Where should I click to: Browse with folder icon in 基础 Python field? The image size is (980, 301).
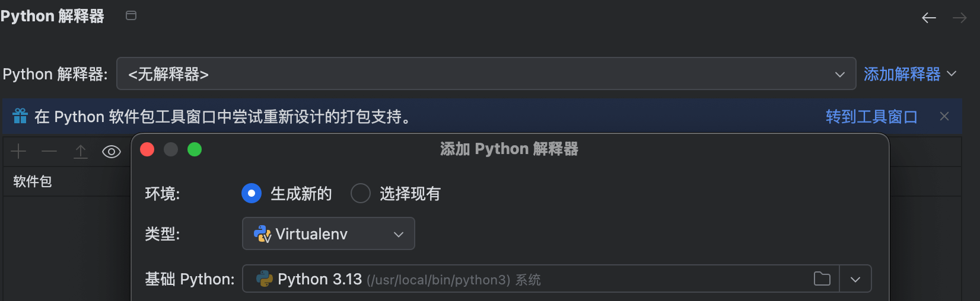click(x=822, y=279)
